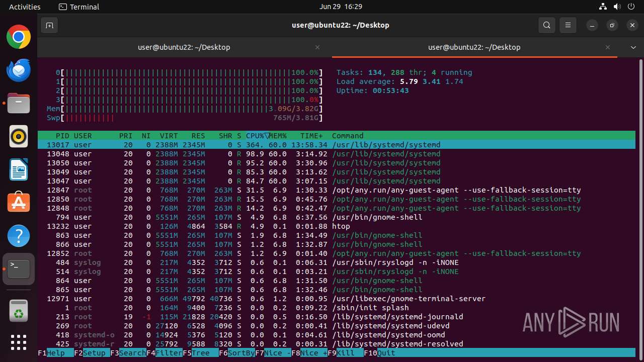Open the terminal hamburger menu
The height and width of the screenshot is (362, 644).
[x=568, y=25]
